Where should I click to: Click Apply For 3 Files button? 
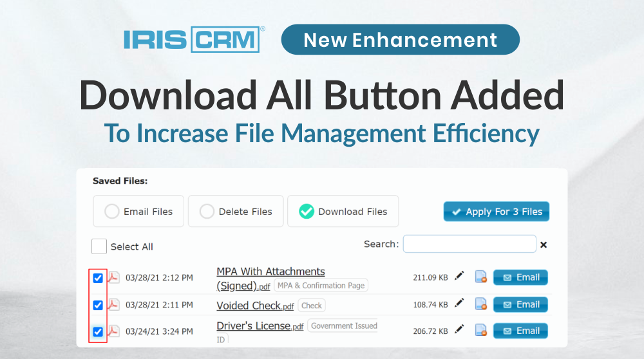click(496, 212)
